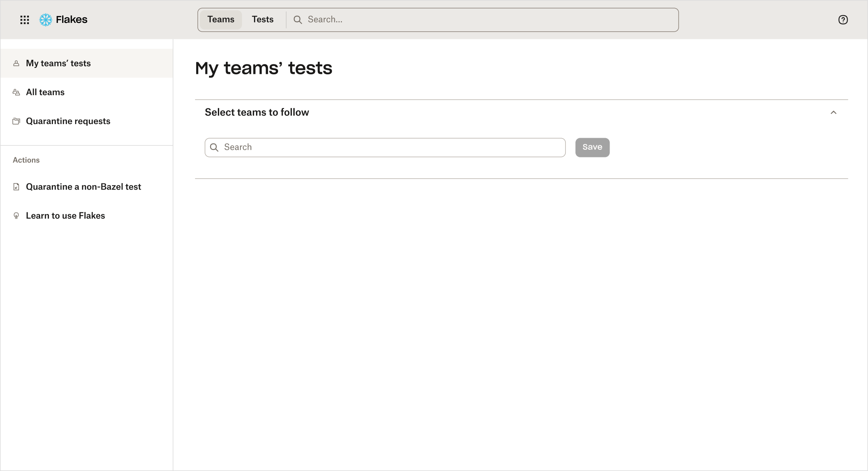
Task: Collapse the Select teams to follow section
Action: point(833,112)
